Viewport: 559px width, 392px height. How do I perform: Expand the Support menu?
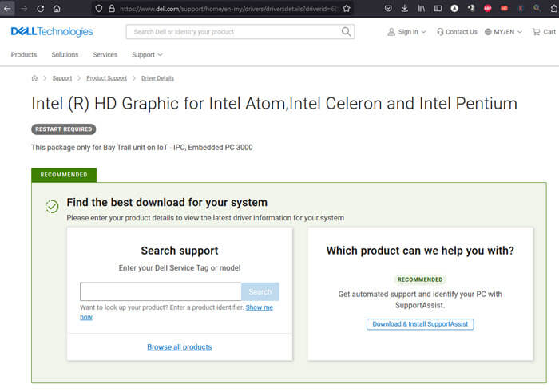pos(147,55)
